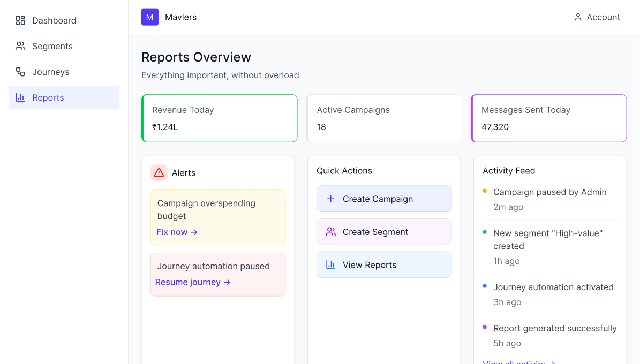Go to the Segments page

[64, 46]
